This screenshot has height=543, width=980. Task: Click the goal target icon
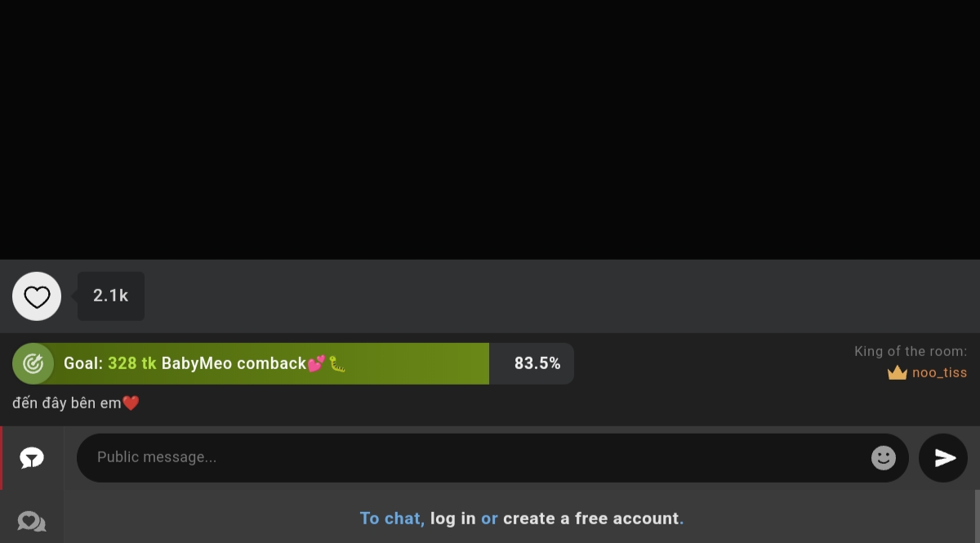(33, 363)
